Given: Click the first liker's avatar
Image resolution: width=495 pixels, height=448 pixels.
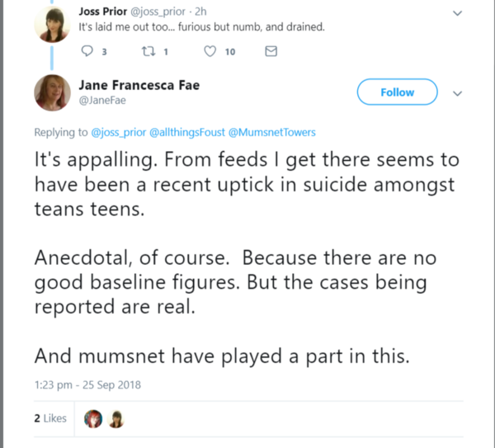Looking at the screenshot, I should 93,418.
